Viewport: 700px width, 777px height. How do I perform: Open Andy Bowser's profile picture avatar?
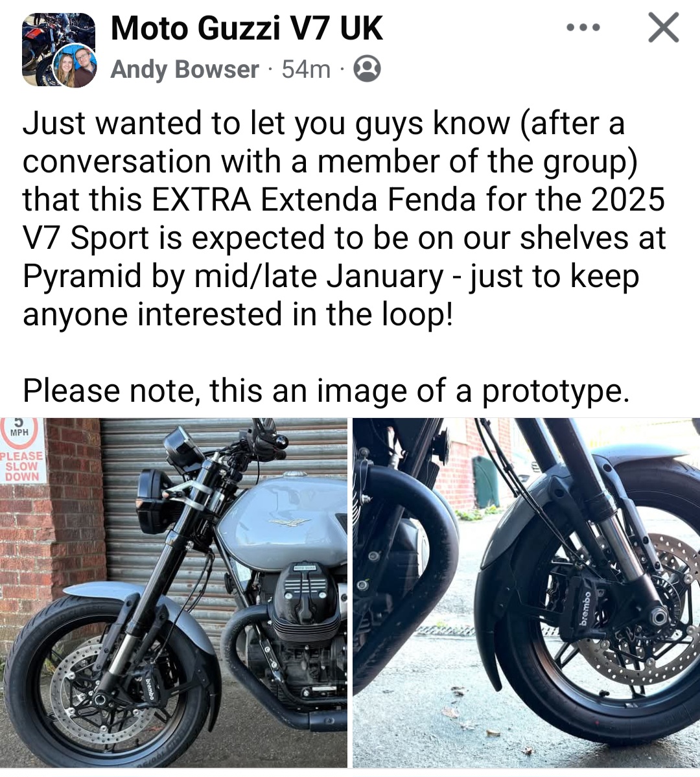(76, 67)
